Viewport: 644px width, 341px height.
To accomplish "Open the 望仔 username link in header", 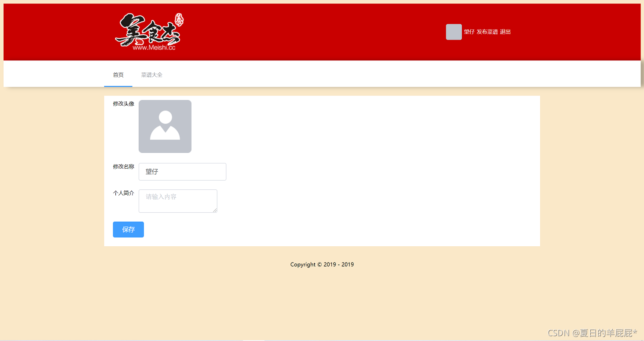I will point(469,32).
